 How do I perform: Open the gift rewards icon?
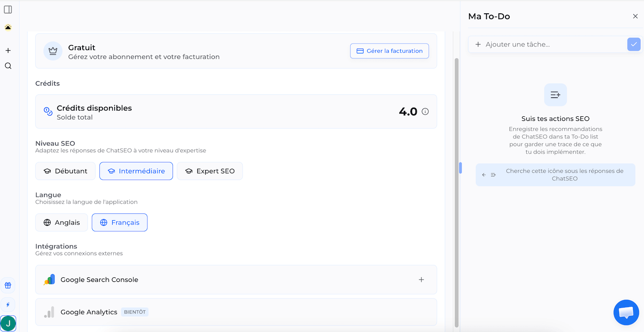[x=8, y=285]
